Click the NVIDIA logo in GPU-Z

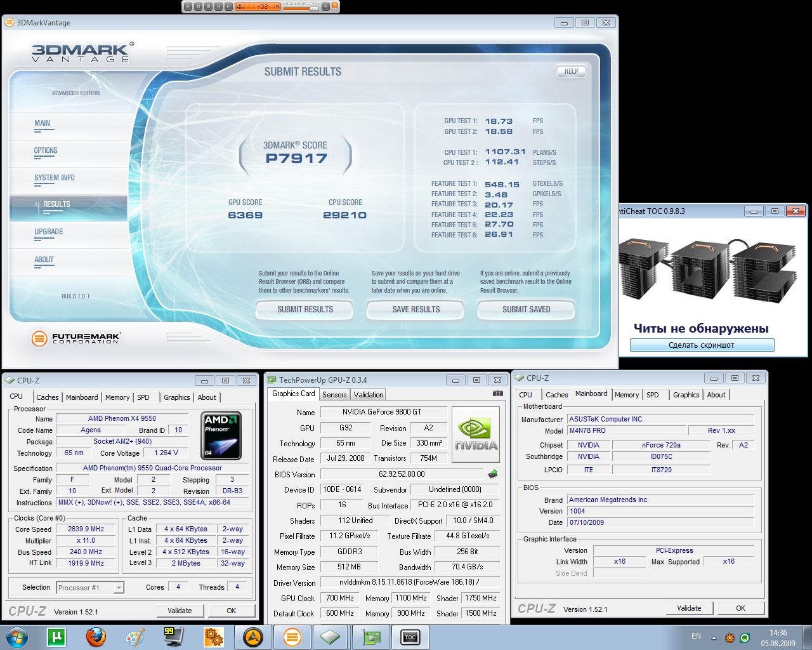click(476, 435)
